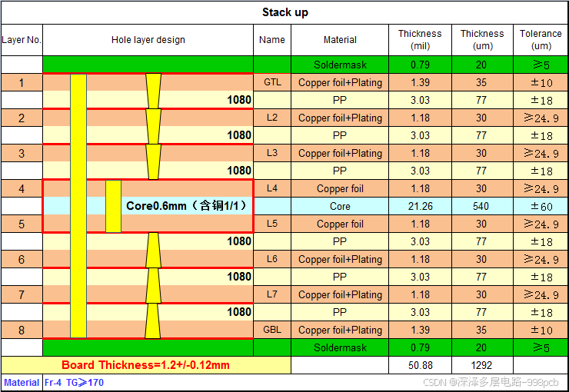Select the "1292" total thickness value
The image size is (569, 392).
(x=481, y=365)
